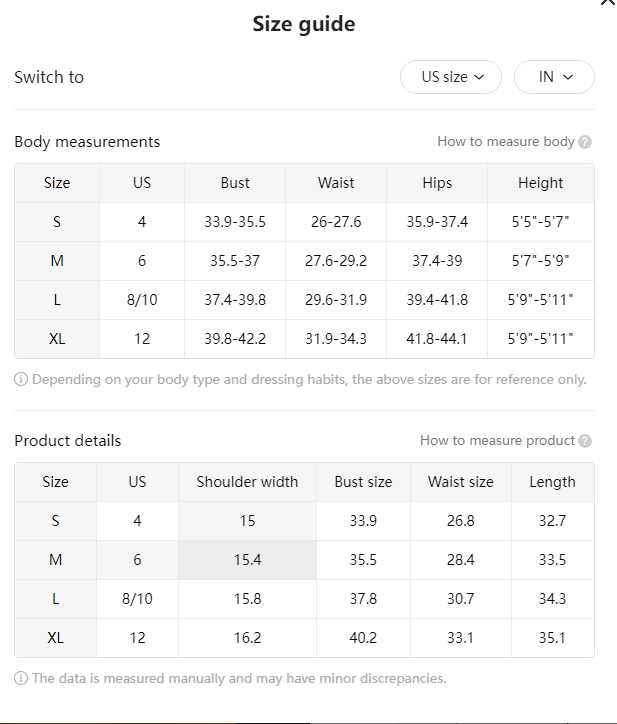This screenshot has height=724, width=617.
Task: Select the Height column header
Action: (541, 183)
